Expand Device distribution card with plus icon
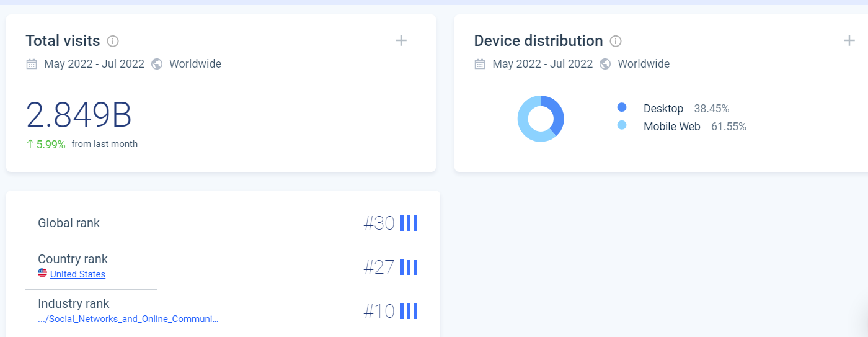The height and width of the screenshot is (337, 868). coord(849,40)
